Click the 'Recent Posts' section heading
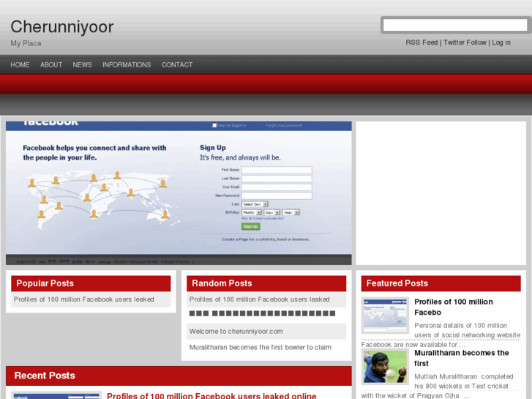Viewport: 532px width, 399px height. (45, 376)
